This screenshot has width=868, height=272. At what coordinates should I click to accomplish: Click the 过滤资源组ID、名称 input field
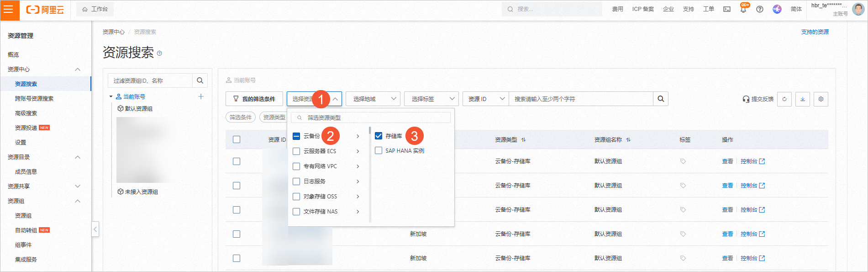click(x=150, y=80)
